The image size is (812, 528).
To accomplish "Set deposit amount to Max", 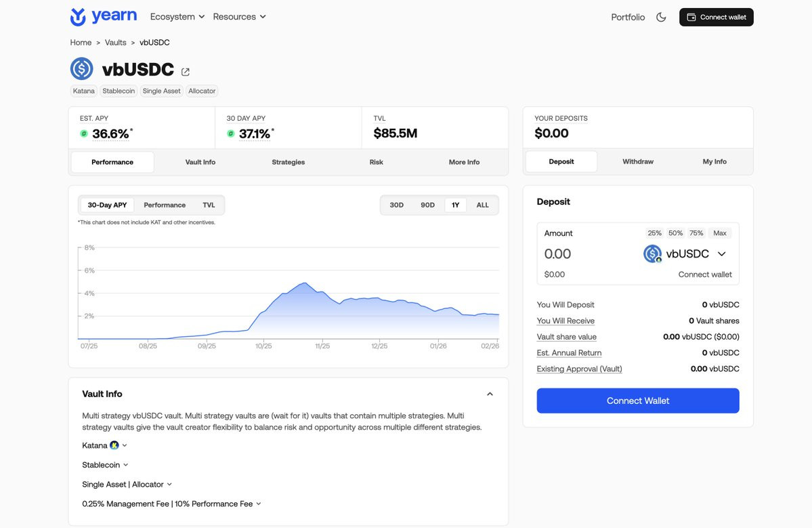I will (720, 233).
